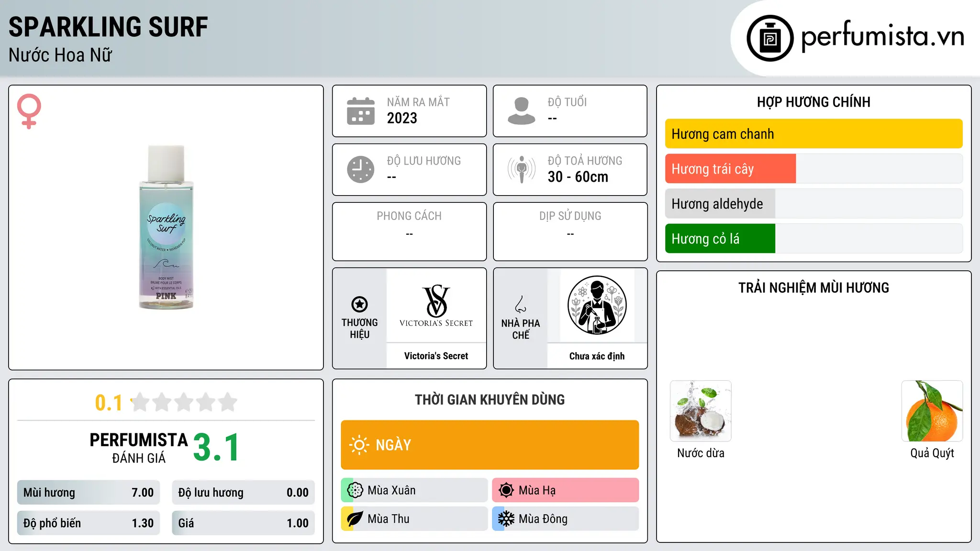Screen dimensions: 980x551
Task: Click the Perfumista 3.1 rating number
Action: (216, 448)
